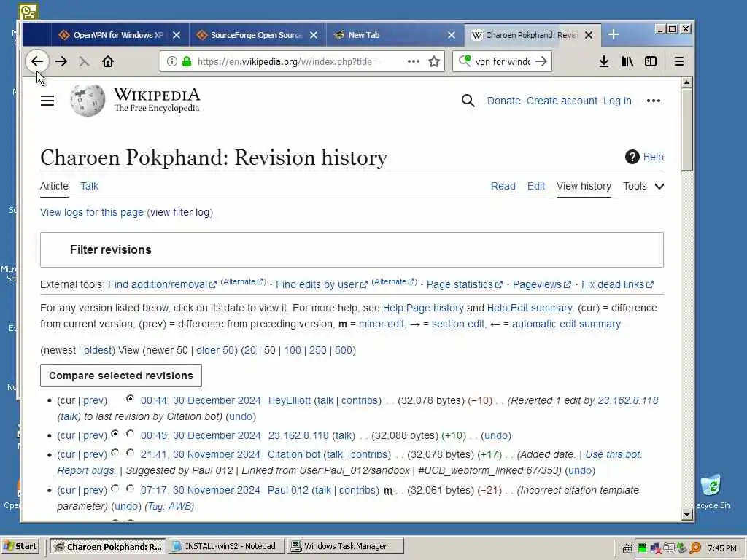Toggle the browser sidebar icon
The width and height of the screenshot is (747, 560).
tap(651, 61)
